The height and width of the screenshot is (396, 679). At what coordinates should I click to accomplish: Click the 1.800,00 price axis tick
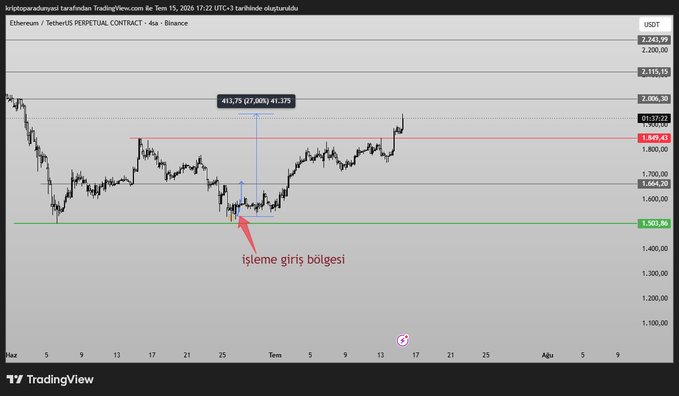point(654,149)
